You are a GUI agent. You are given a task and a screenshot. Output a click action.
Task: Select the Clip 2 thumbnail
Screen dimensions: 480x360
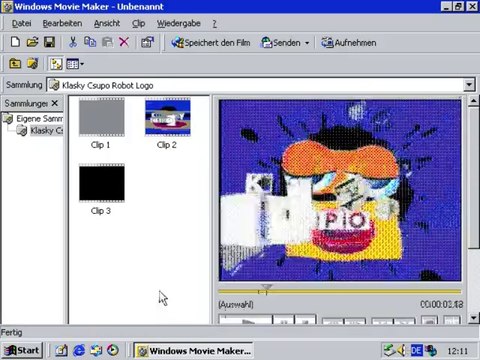(x=168, y=117)
